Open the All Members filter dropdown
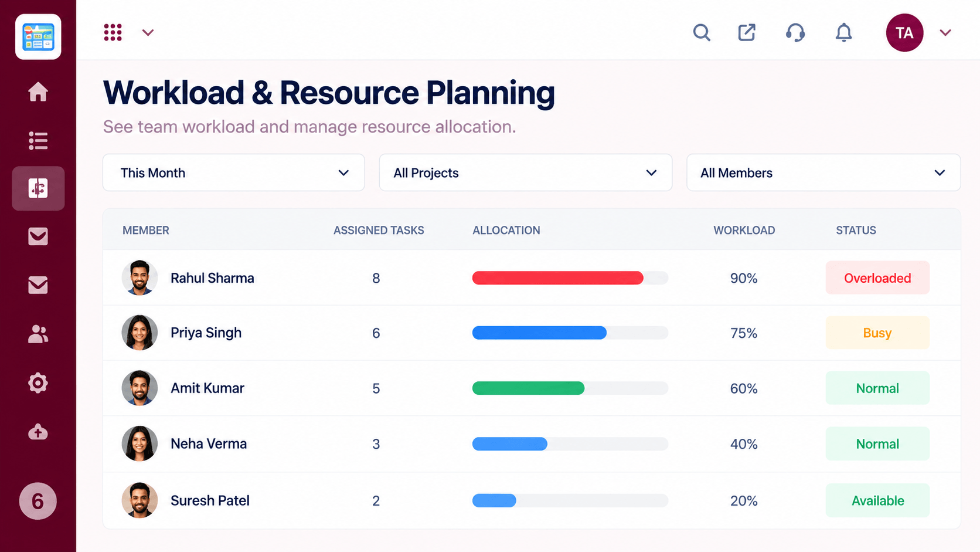Viewport: 980px width, 552px height. [824, 172]
